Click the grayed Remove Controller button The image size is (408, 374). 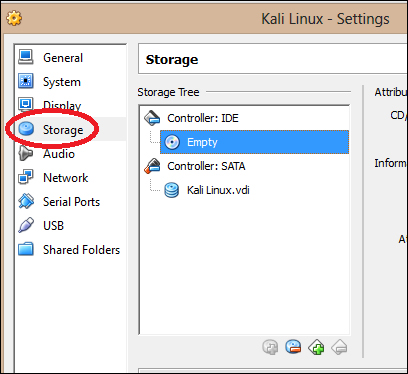pos(339,347)
